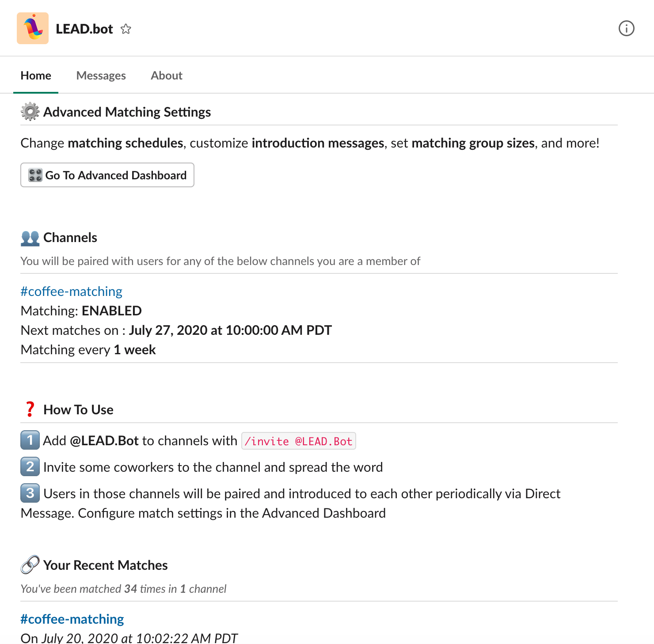
Task: Click the number 3 step icon
Action: (x=30, y=493)
